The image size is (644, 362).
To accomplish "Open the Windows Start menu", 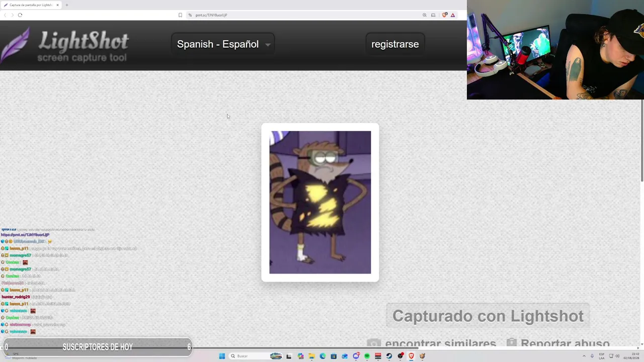I will [x=222, y=356].
